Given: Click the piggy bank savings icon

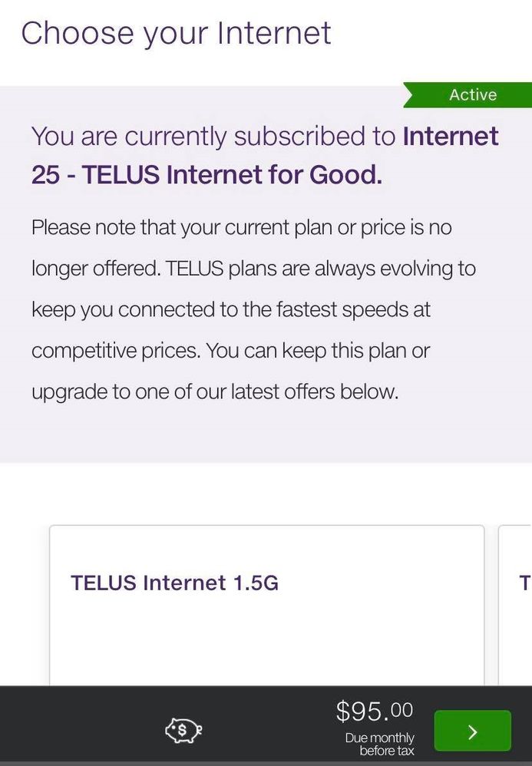Looking at the screenshot, I should [183, 731].
